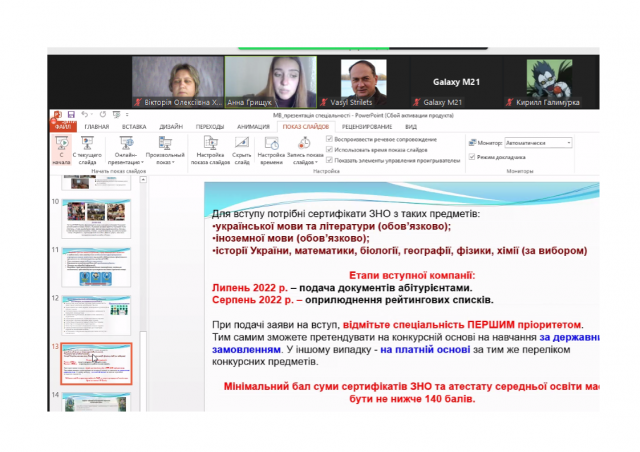640x452 pixels.
Task: Click muted mic icon of Вікторія Олексіївна
Action: click(x=138, y=102)
